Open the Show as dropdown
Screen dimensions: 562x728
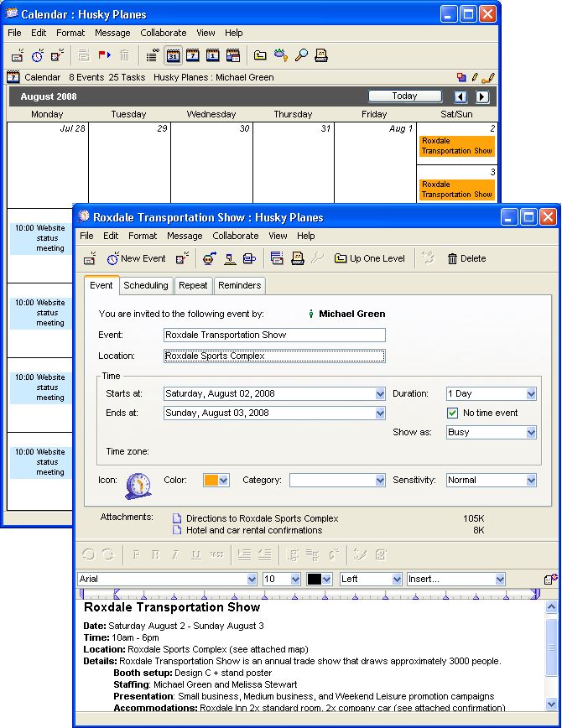coord(530,433)
